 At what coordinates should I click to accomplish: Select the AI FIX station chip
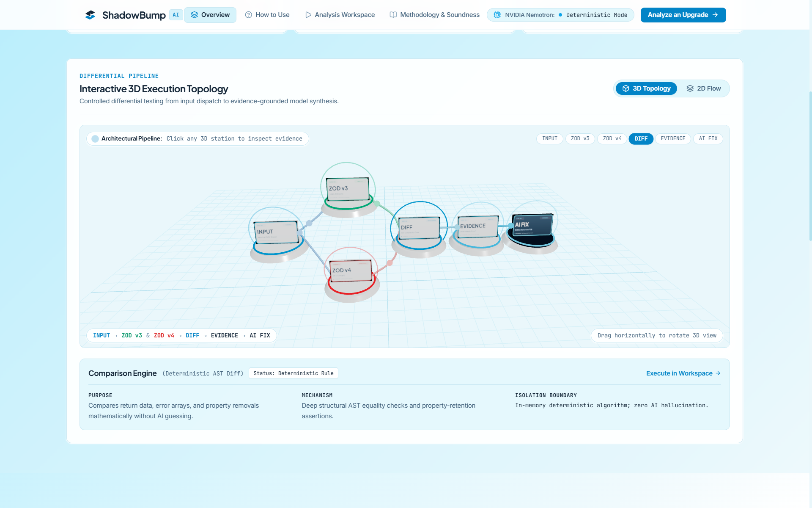click(708, 138)
